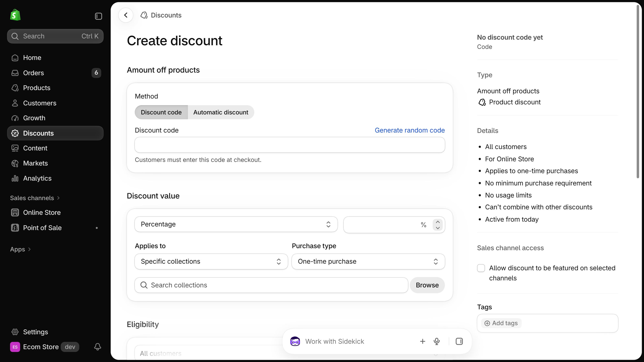Select the Automatic discount method
Screen dimensions: 644x362
pos(221,112)
